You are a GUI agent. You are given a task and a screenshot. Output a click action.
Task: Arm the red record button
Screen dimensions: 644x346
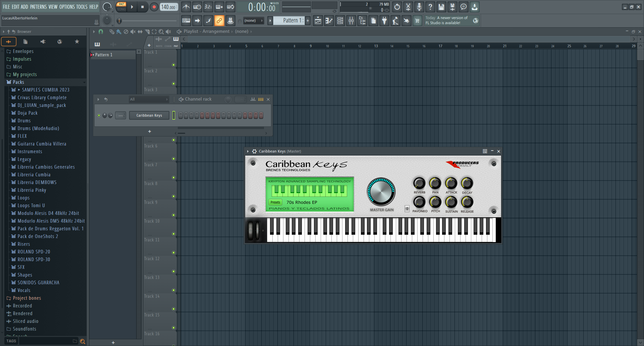pos(154,7)
